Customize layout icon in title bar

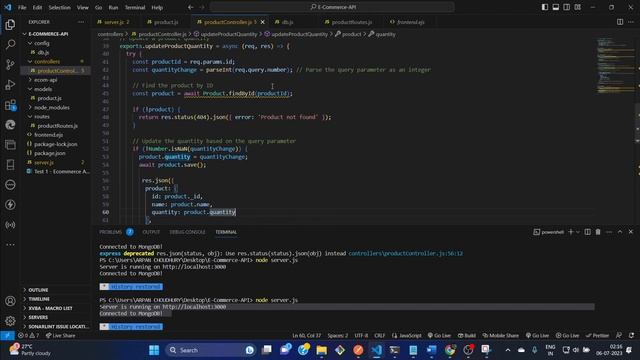578,7
